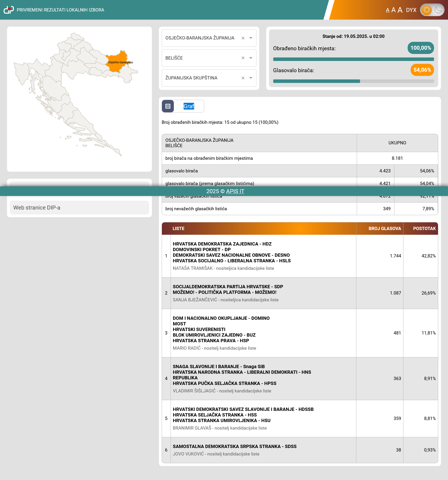Expand the Županijska skupština election-type dropdown
Image resolution: width=448 pixels, height=480 pixels.
(251, 78)
